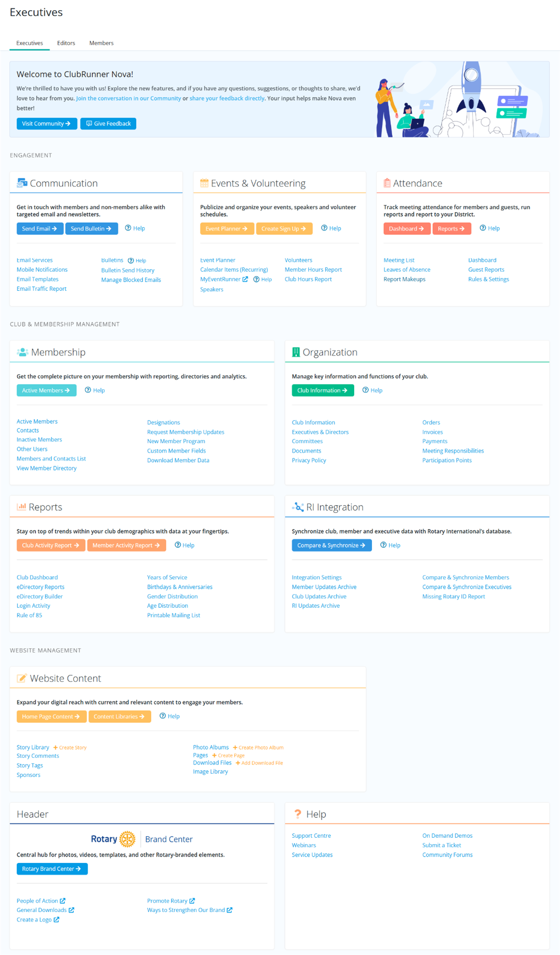Click the Reports bar chart icon

click(x=21, y=507)
